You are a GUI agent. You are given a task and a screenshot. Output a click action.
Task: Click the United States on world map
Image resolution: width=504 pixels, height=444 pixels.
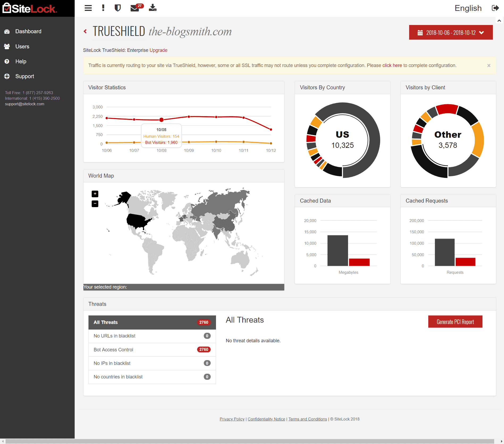137,221
